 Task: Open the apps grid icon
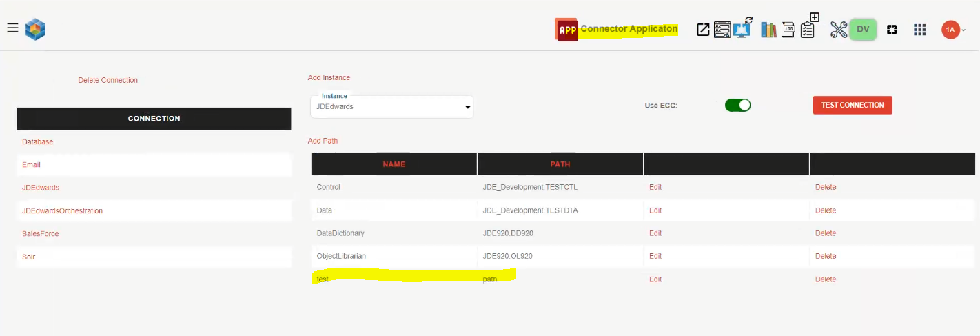[919, 30]
